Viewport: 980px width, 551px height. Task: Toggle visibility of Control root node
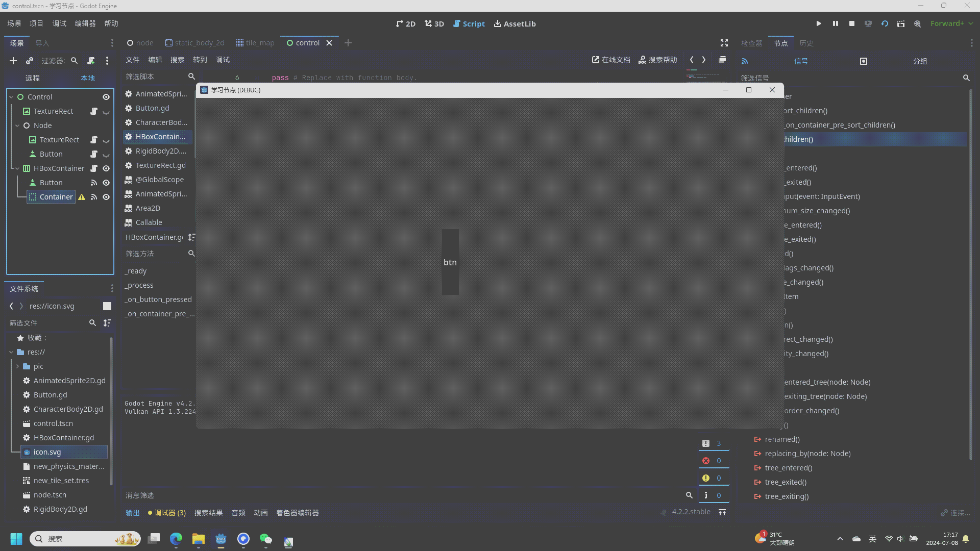(x=106, y=97)
